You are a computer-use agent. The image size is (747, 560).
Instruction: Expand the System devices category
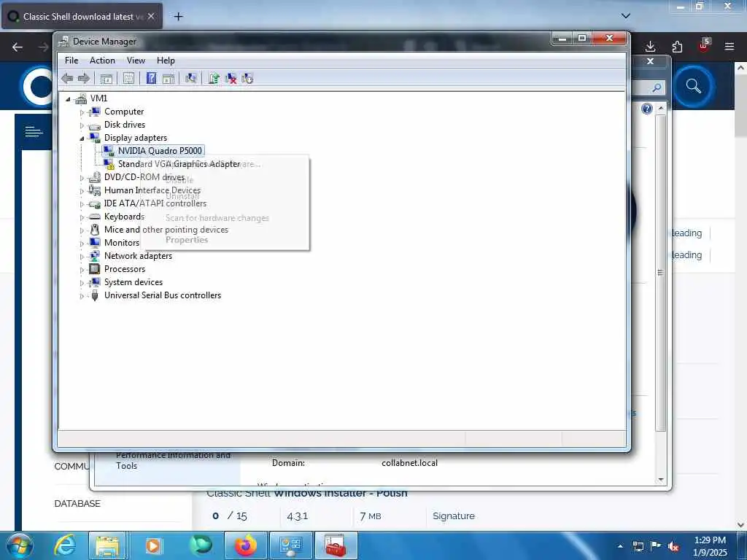tap(82, 283)
